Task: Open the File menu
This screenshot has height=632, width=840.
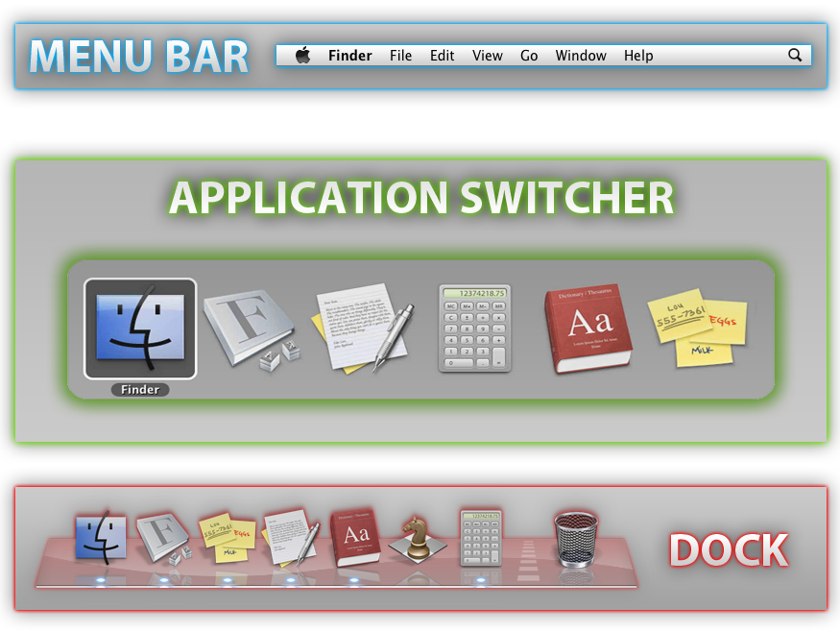Action: point(400,56)
